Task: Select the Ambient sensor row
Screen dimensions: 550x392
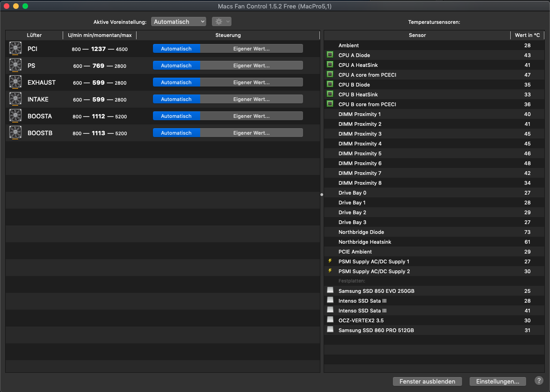Action: [434, 45]
